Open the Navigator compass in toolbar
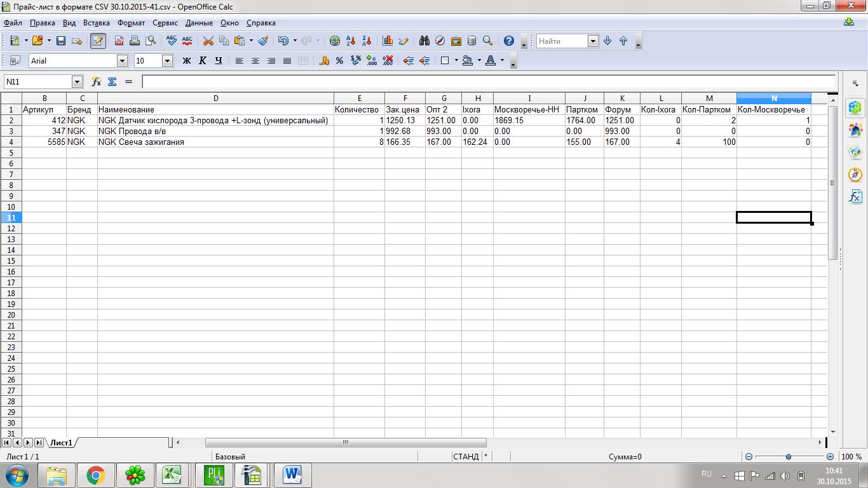868x488 pixels. [440, 41]
